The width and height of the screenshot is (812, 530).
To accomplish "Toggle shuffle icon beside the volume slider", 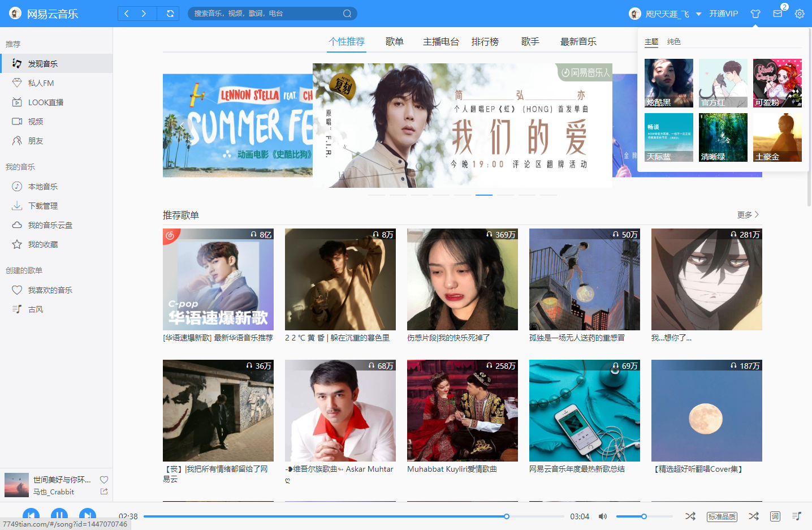I will pos(690,516).
